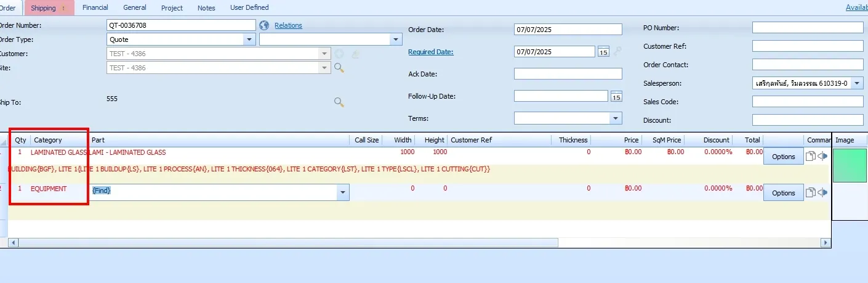The height and width of the screenshot is (283, 868).
Task: Click the green image thumbnail
Action: pos(850,165)
